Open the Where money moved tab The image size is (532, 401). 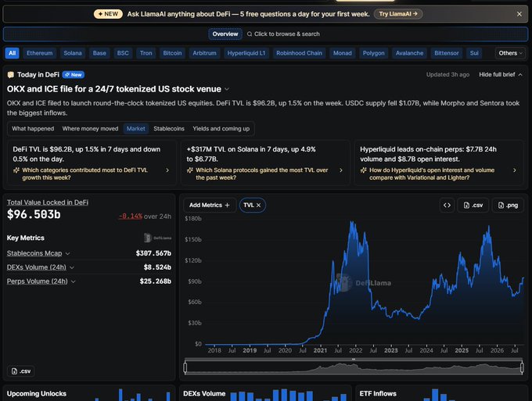click(90, 129)
